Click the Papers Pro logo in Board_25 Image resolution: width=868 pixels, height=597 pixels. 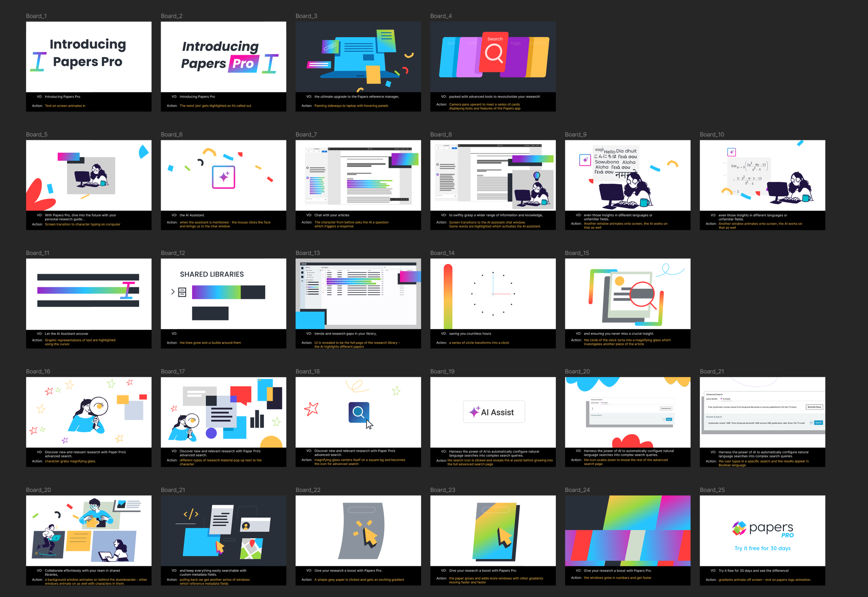tap(738, 528)
